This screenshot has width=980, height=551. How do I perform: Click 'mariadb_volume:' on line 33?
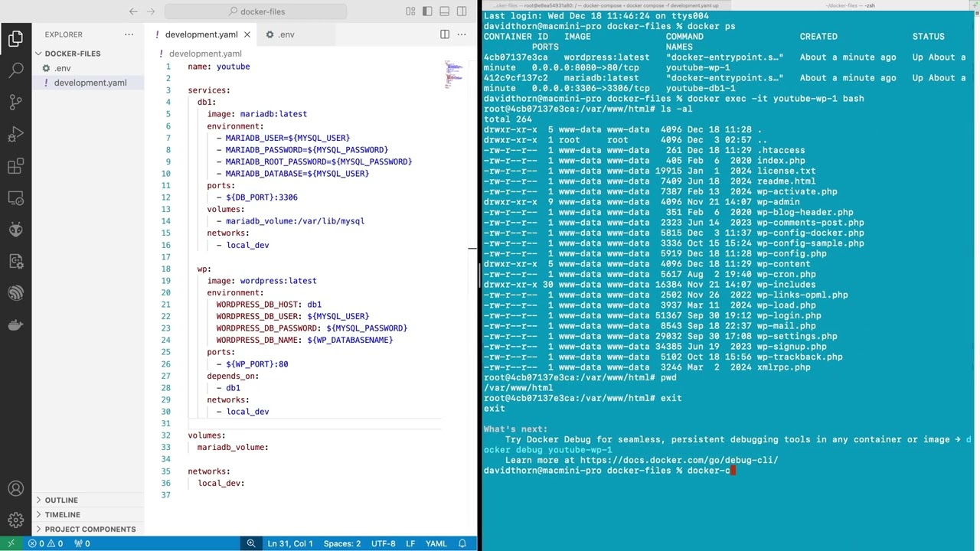coord(233,447)
